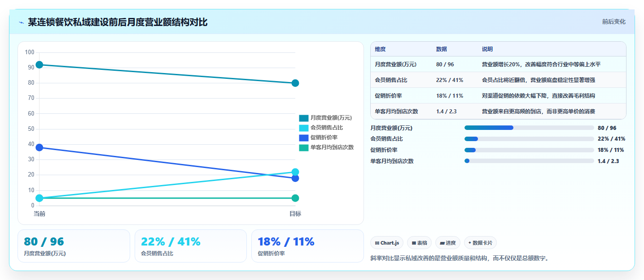Screen dimensions: 644x280
Task: Click the 月度营业额(万元) progress bar
Action: (x=529, y=128)
